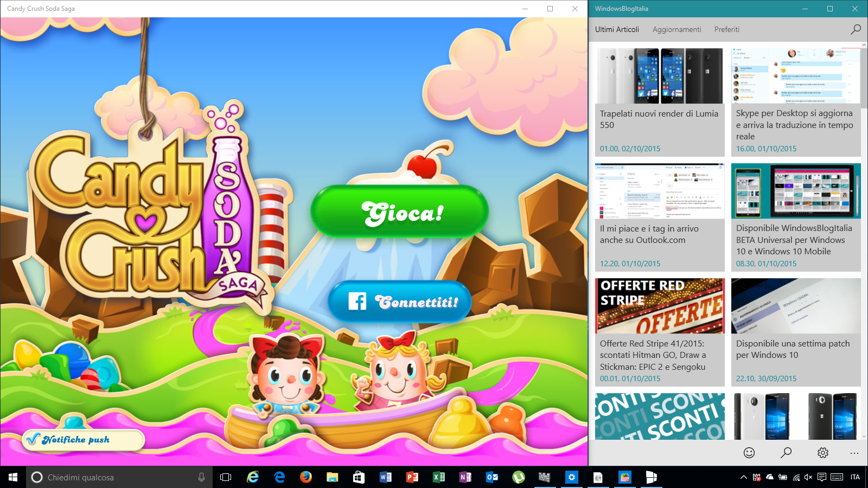Open settings gear in WindowsBlogItalia bottom bar
This screenshot has height=488, width=868.
tap(823, 453)
